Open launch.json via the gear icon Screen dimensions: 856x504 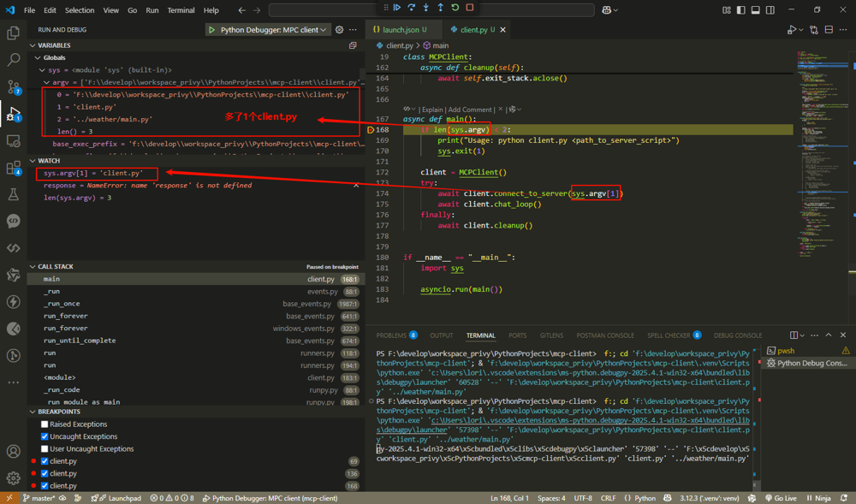(x=339, y=30)
